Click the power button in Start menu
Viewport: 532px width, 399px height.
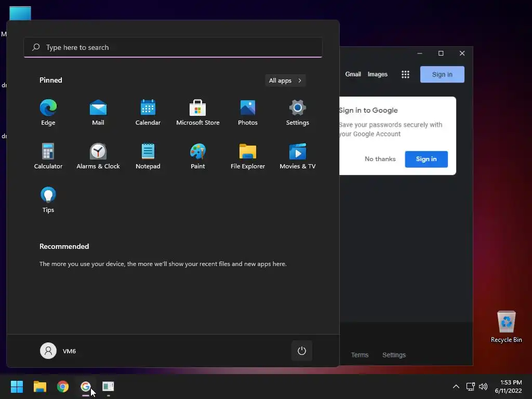tap(302, 351)
